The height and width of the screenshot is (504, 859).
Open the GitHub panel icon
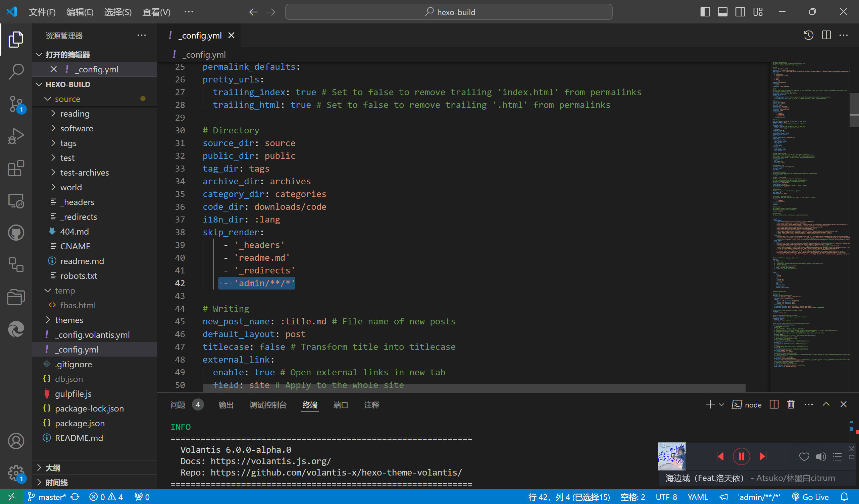(x=16, y=233)
